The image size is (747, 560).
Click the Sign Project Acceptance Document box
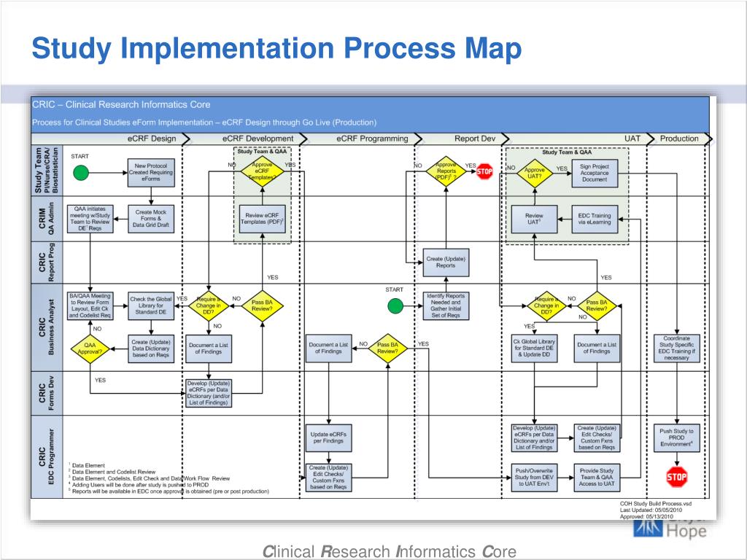(x=595, y=173)
